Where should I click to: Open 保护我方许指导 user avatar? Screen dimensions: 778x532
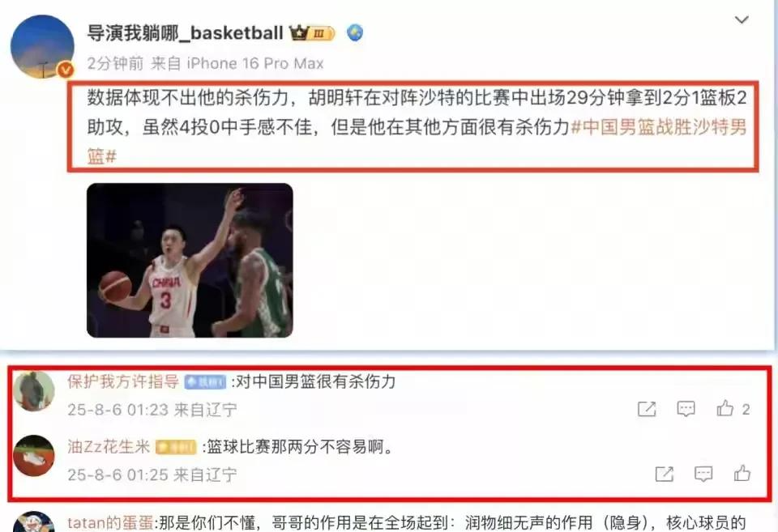click(34, 390)
